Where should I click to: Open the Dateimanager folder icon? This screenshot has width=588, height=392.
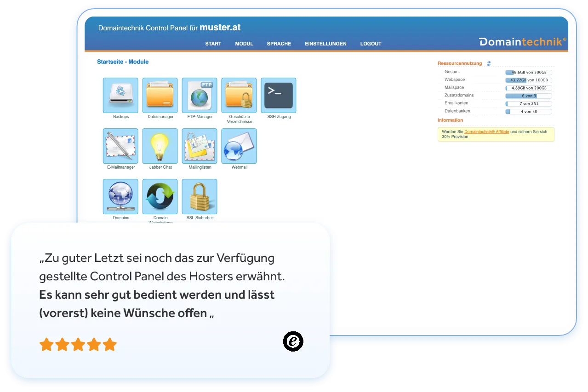pyautogui.click(x=160, y=95)
